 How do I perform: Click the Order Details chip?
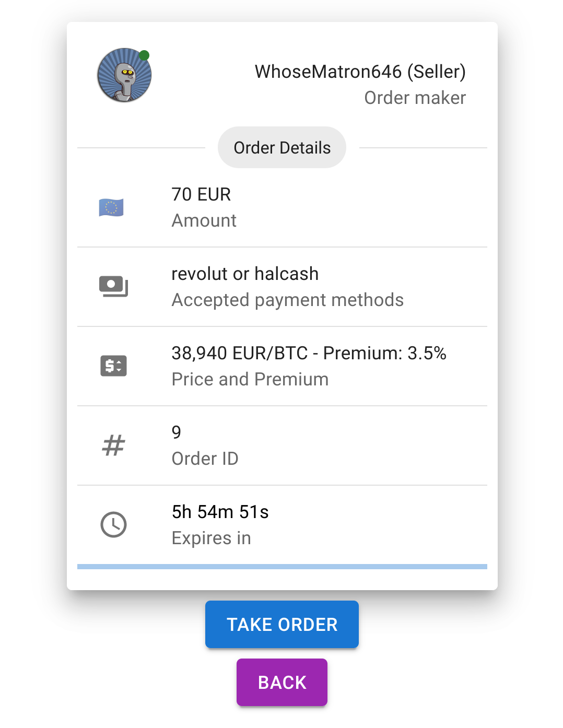[282, 148]
